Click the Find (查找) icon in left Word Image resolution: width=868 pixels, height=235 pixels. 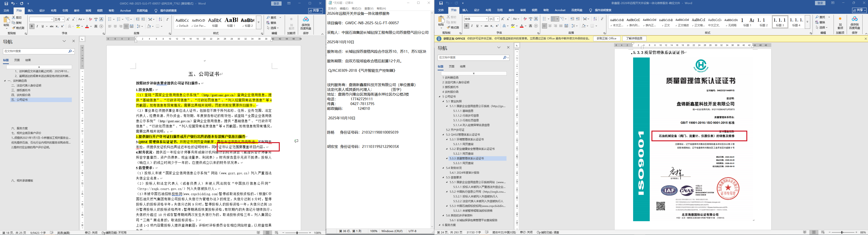pyautogui.click(x=269, y=17)
